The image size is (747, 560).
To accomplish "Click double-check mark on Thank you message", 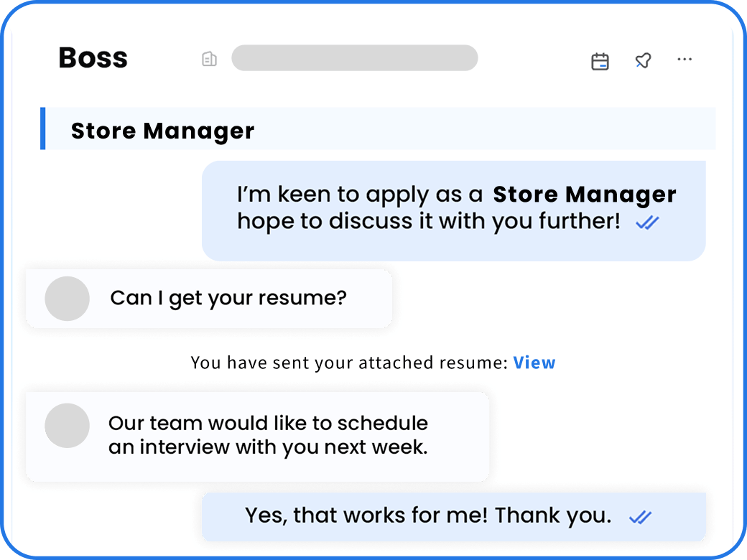I will click(x=640, y=517).
